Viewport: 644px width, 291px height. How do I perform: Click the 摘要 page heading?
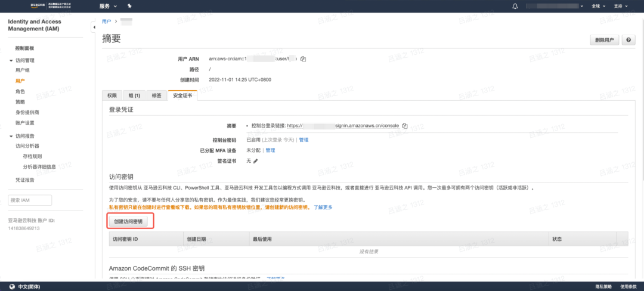click(x=112, y=39)
